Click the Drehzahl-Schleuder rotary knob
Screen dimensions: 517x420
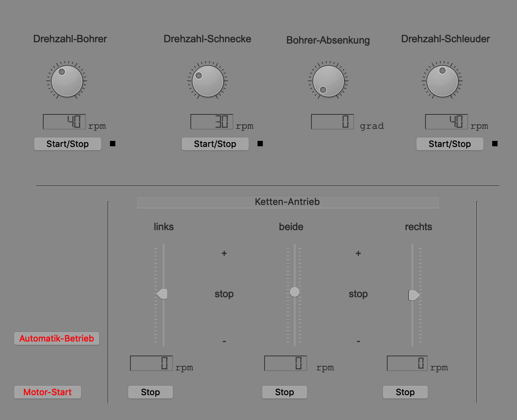click(x=442, y=81)
